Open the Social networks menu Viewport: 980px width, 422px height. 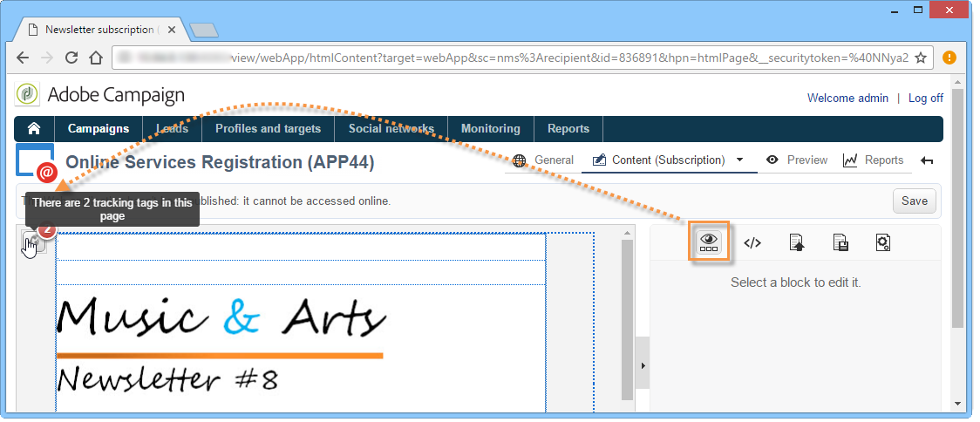tap(391, 129)
